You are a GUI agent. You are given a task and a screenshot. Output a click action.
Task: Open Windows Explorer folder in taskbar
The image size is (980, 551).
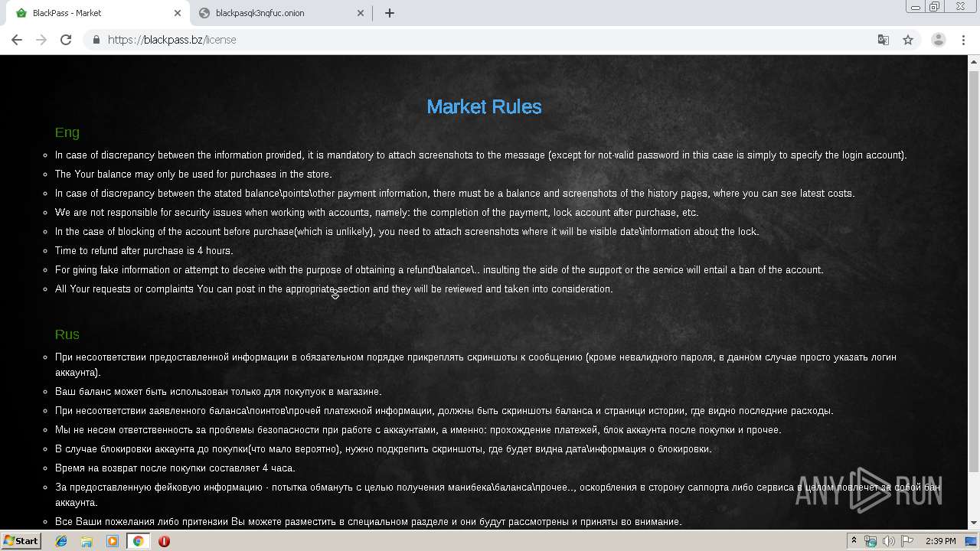(87, 541)
